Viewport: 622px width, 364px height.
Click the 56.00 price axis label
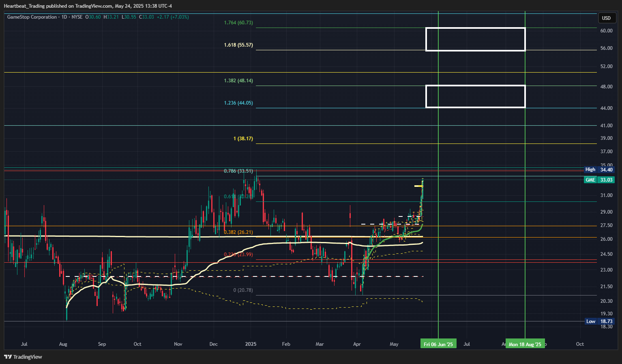607,48
